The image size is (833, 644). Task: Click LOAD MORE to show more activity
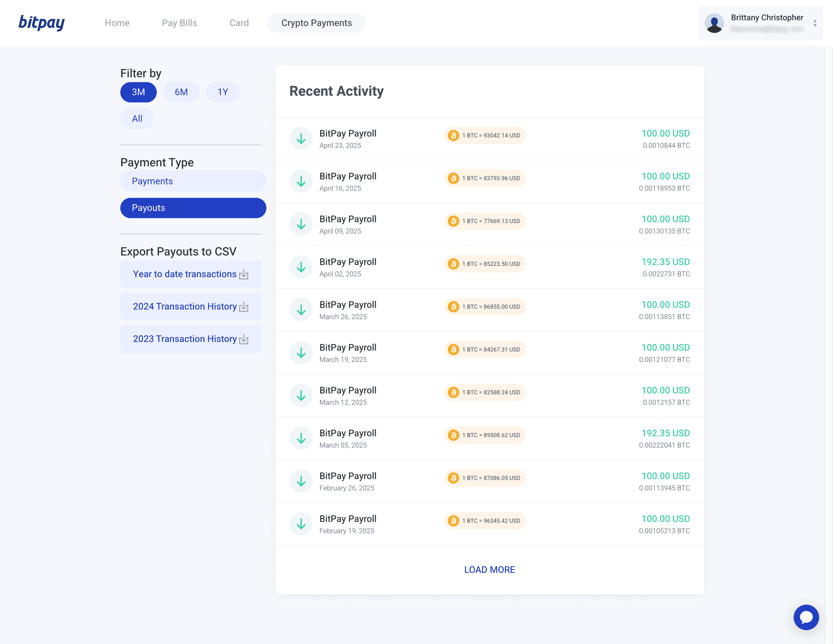point(489,570)
